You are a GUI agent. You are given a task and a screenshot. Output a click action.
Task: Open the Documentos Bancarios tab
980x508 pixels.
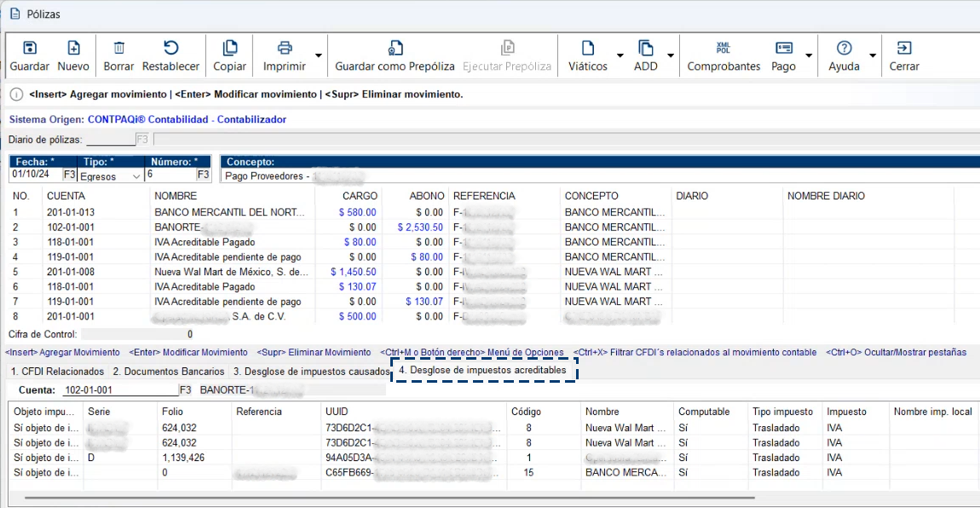point(169,372)
